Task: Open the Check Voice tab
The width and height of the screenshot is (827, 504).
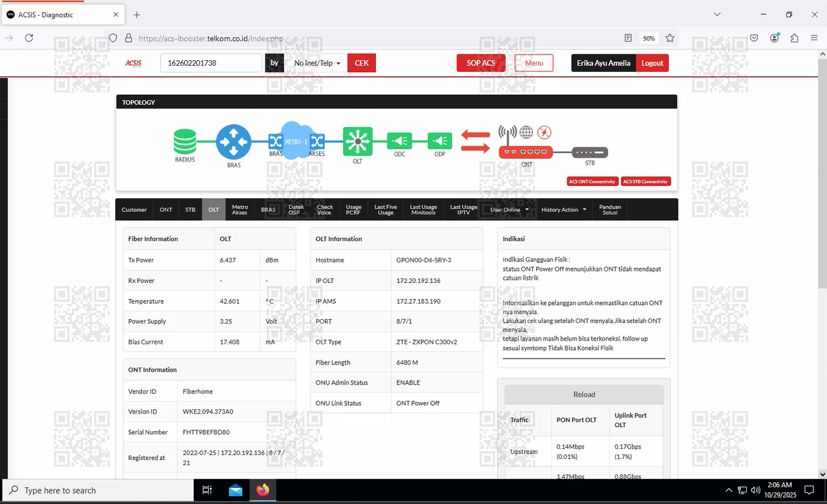Action: point(325,209)
